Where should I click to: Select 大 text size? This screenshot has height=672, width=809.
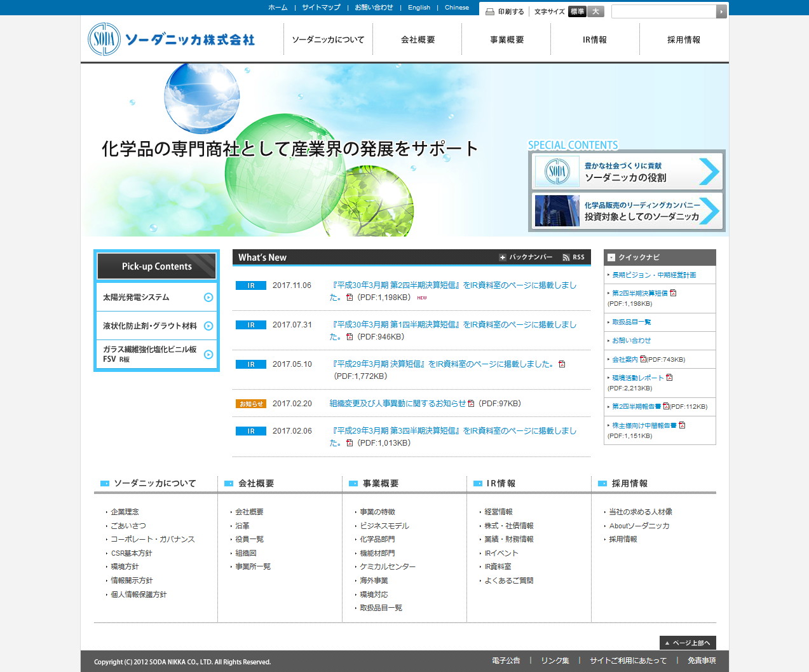(595, 11)
